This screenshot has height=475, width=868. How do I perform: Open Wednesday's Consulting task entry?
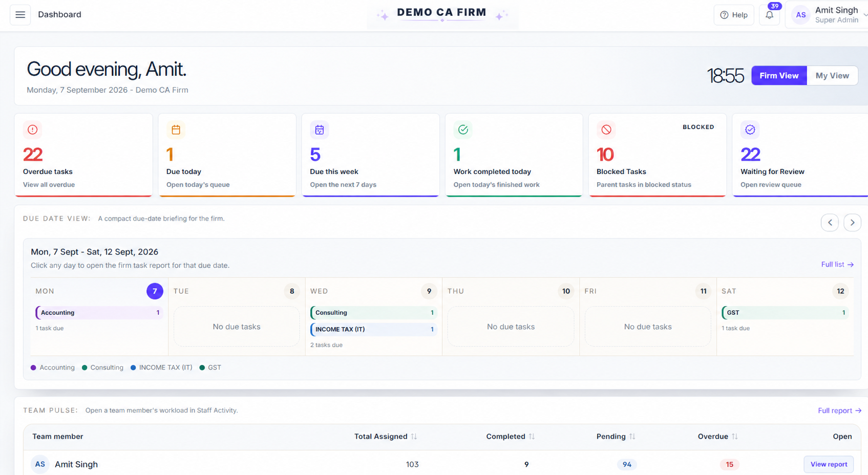374,313
